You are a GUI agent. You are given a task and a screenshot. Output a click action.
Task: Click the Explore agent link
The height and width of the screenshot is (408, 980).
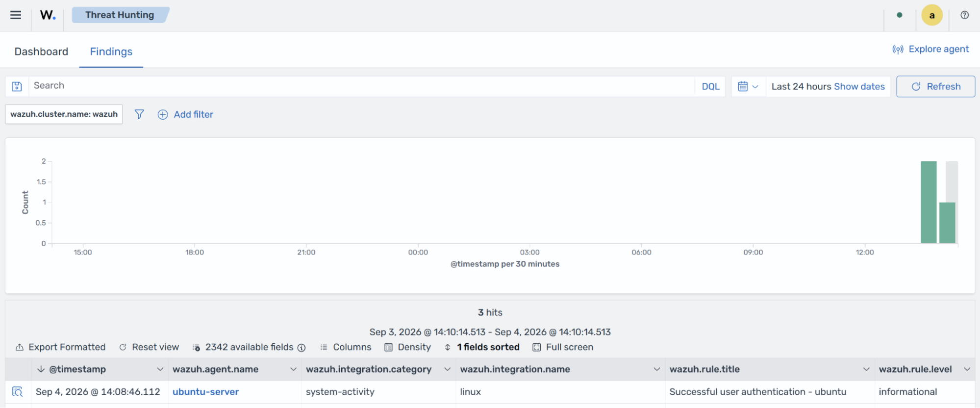930,49
